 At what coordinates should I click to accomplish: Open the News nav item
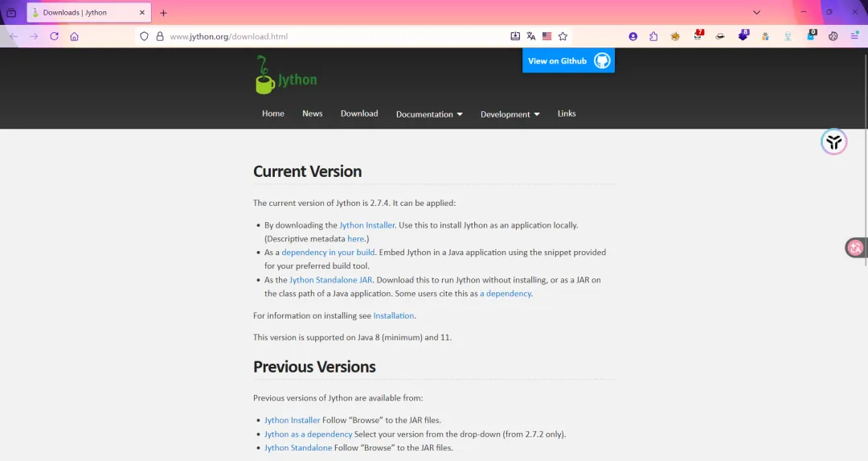click(x=312, y=113)
